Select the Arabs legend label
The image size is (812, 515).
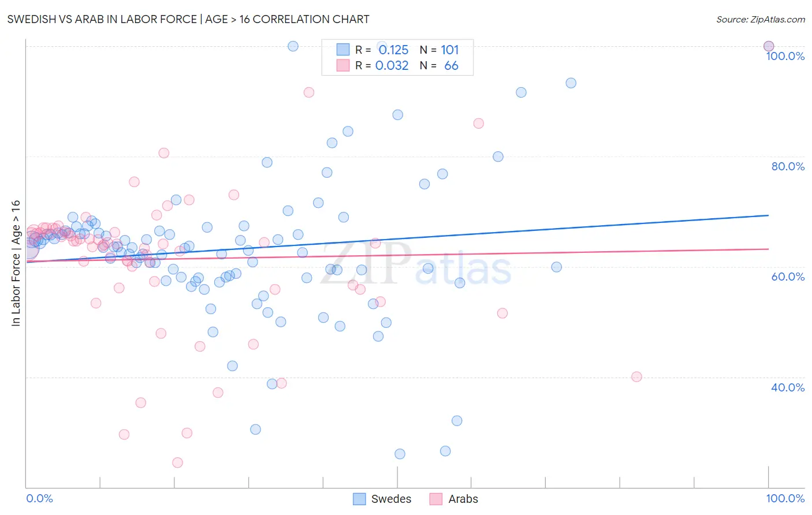[x=463, y=499]
